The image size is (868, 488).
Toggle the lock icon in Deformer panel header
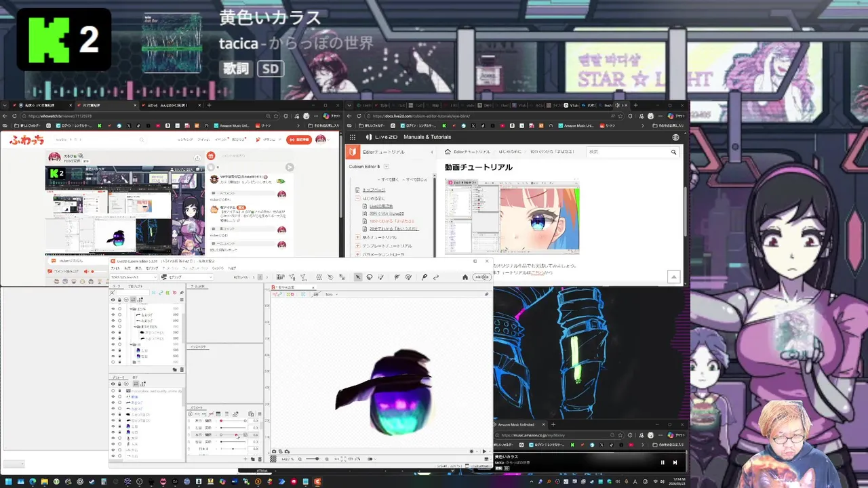click(x=119, y=384)
